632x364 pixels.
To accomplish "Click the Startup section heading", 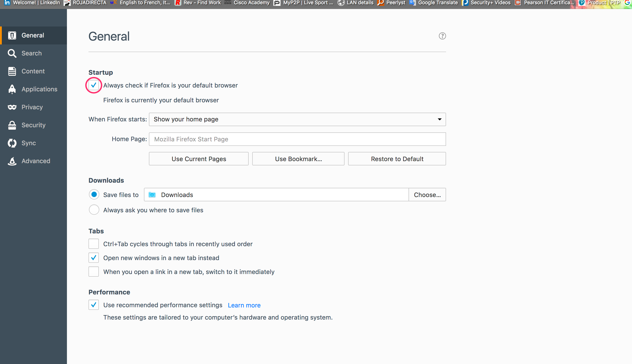I will [x=101, y=72].
